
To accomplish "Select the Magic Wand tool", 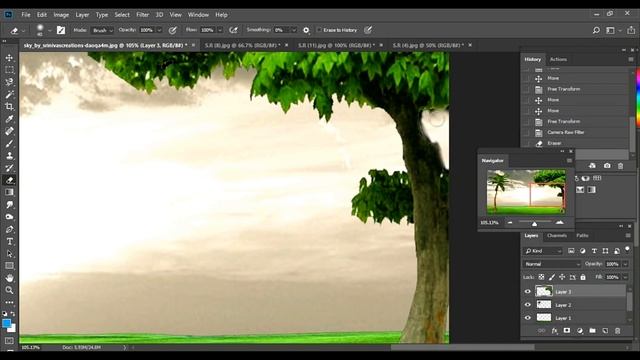I will [x=9, y=94].
